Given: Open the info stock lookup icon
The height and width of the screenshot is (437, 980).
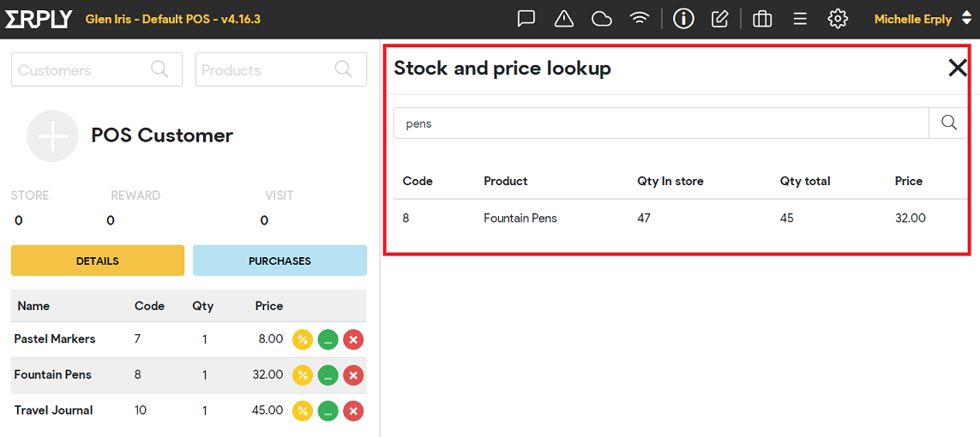Looking at the screenshot, I should 683,20.
